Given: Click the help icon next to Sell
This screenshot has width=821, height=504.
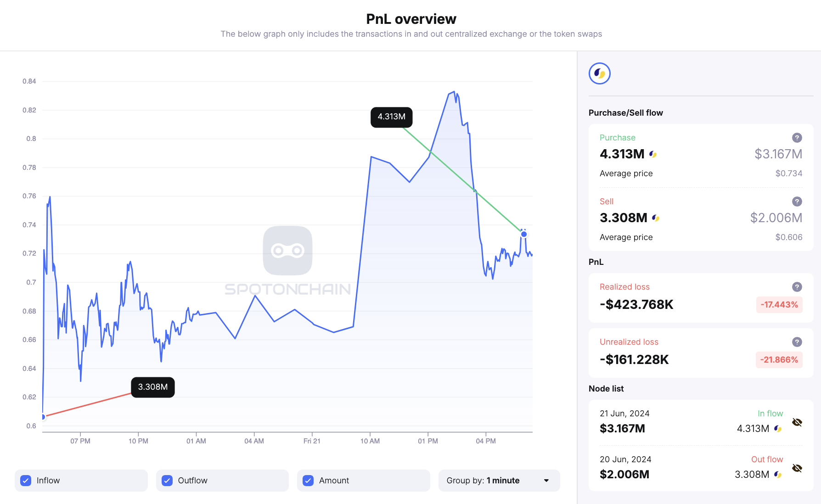Looking at the screenshot, I should tap(797, 202).
